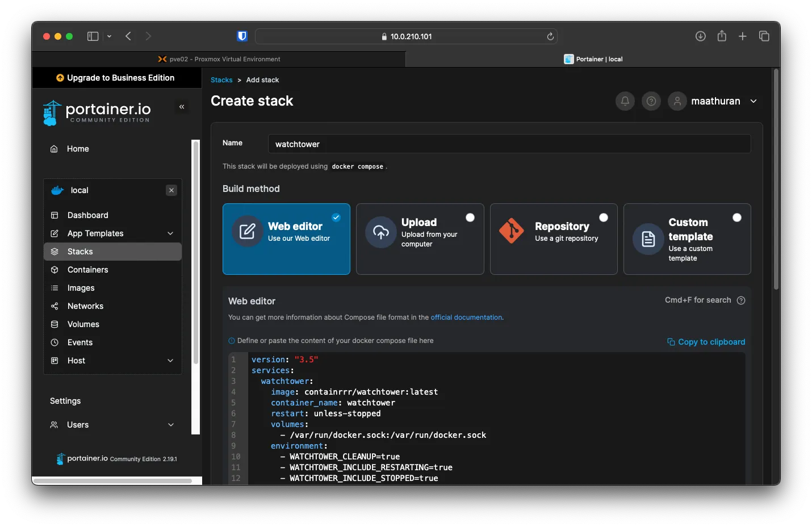812x527 pixels.
Task: Expand the App Templates chevron
Action: coord(170,233)
